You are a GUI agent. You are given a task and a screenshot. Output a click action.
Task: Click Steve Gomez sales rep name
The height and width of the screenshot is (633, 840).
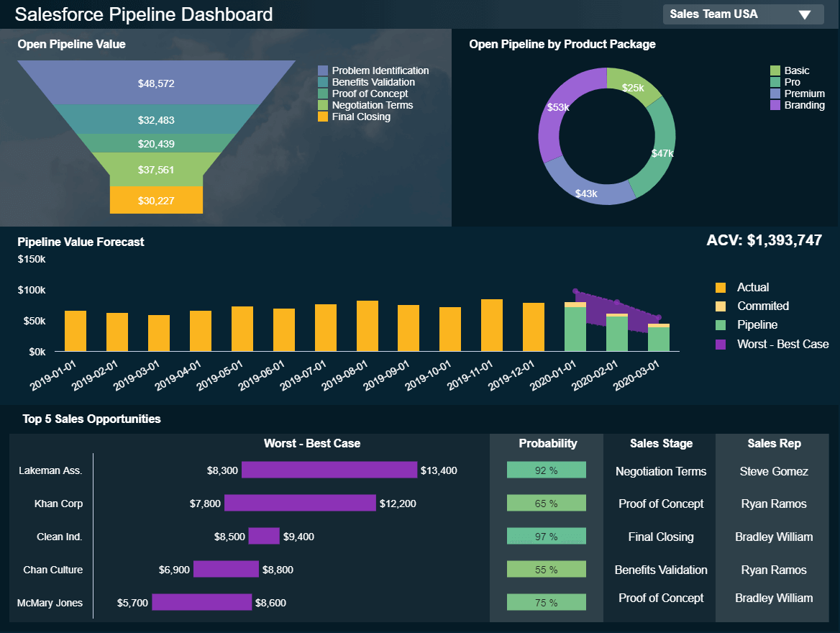[774, 472]
